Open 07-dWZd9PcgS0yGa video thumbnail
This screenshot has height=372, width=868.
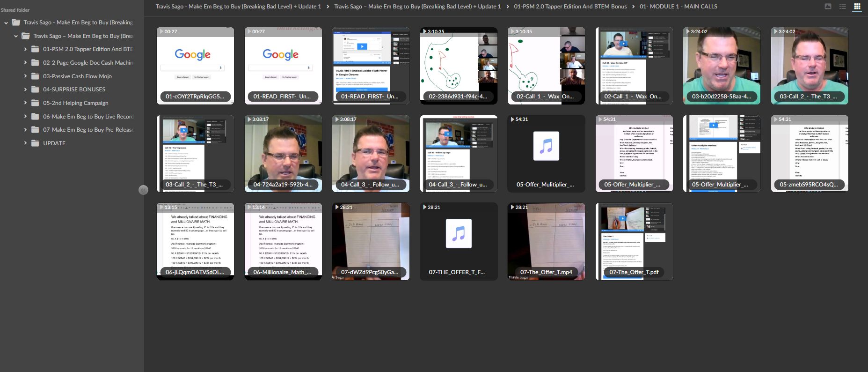coord(371,241)
